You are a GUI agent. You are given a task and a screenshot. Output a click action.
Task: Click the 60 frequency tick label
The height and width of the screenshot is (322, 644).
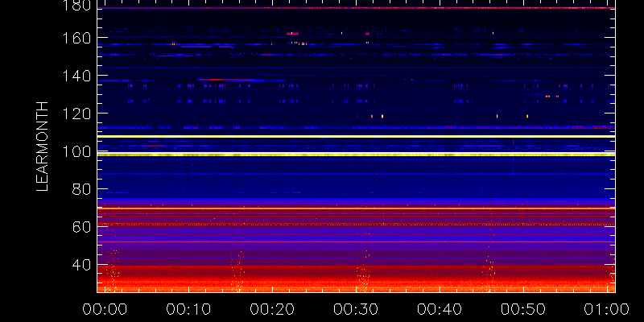point(81,227)
